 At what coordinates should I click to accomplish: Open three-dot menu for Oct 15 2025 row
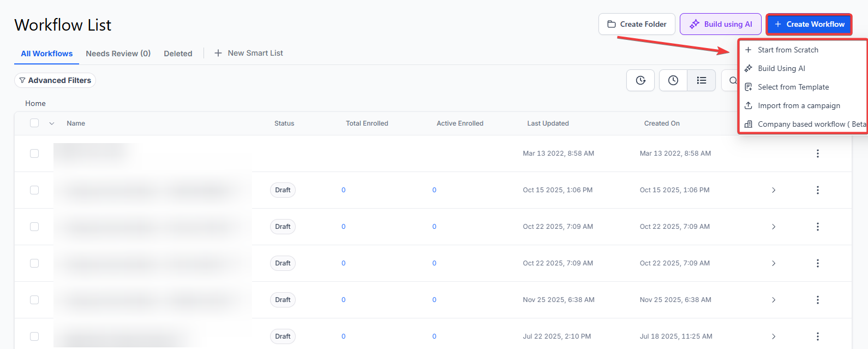point(817,190)
